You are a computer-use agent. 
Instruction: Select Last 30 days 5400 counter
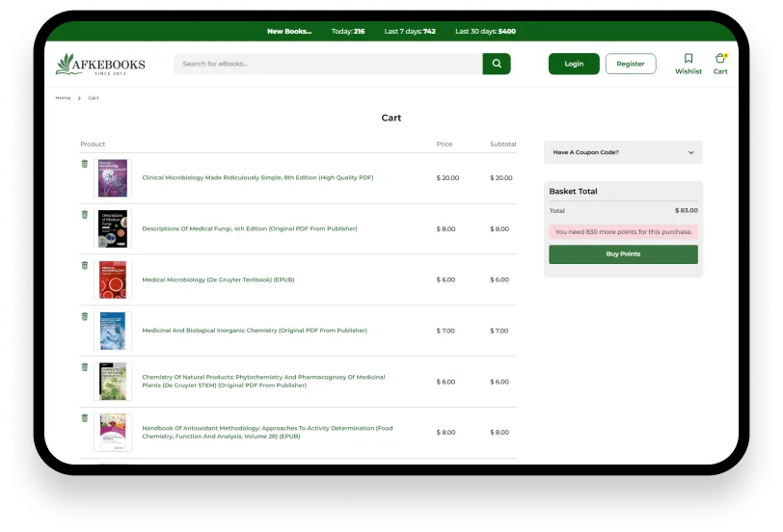point(485,31)
